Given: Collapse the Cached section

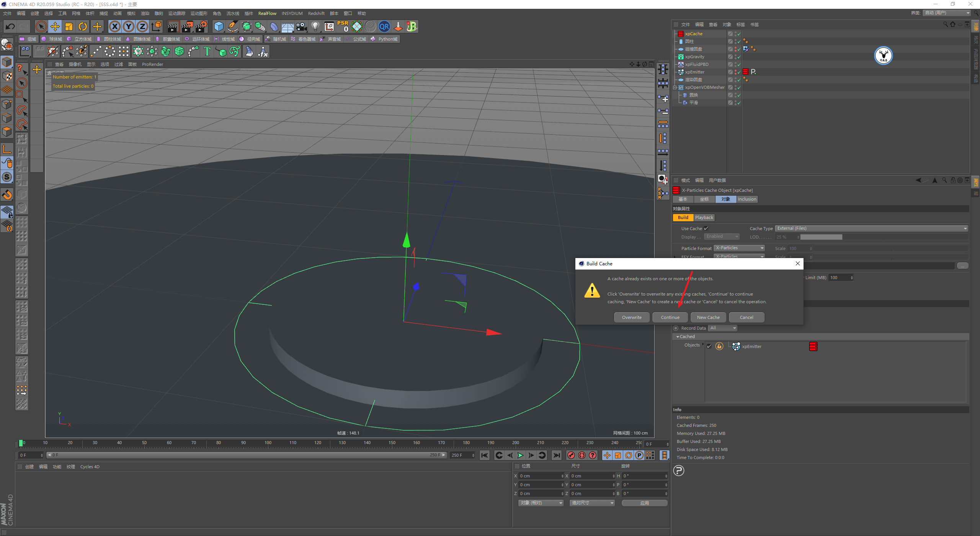Looking at the screenshot, I should point(678,337).
